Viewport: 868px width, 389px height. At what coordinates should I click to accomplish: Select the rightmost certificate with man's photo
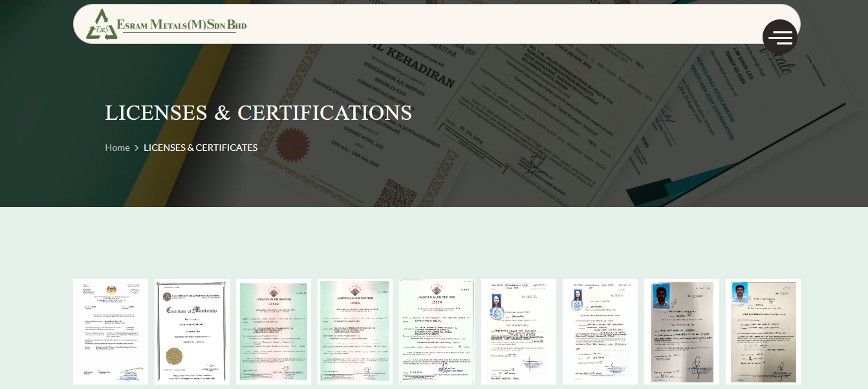point(763,331)
